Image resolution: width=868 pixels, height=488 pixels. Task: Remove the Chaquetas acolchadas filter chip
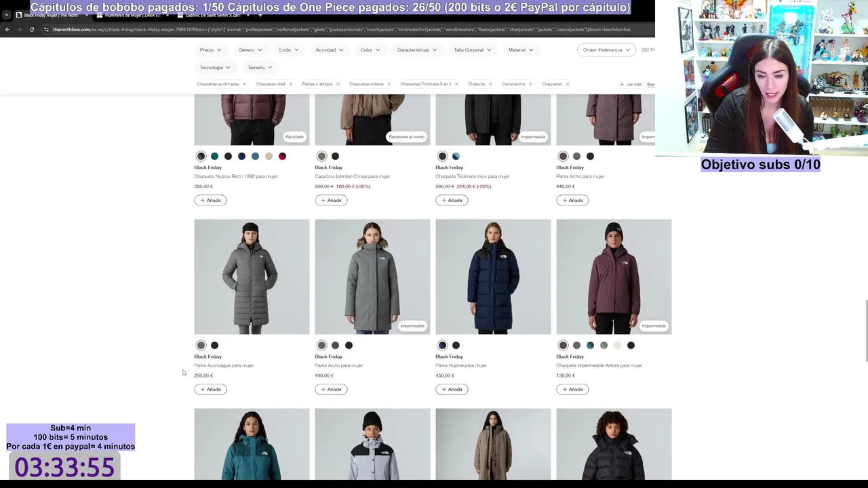(244, 84)
